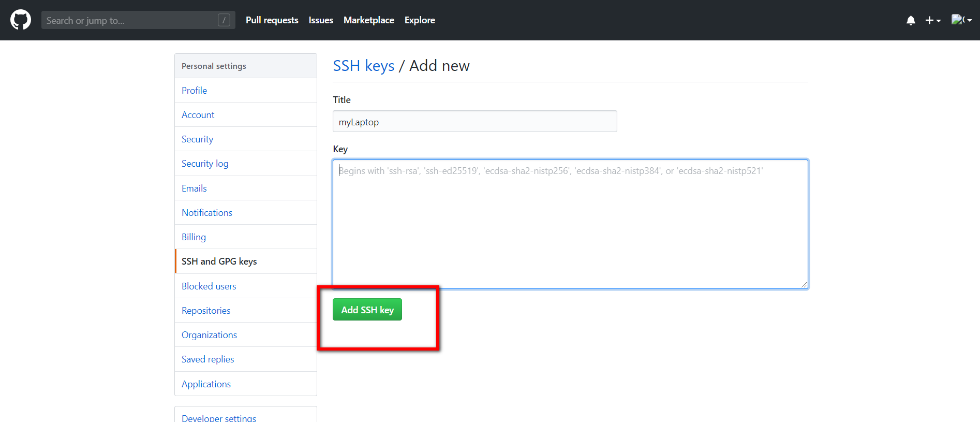
Task: Open the plus create-new dropdown
Action: tap(932, 20)
